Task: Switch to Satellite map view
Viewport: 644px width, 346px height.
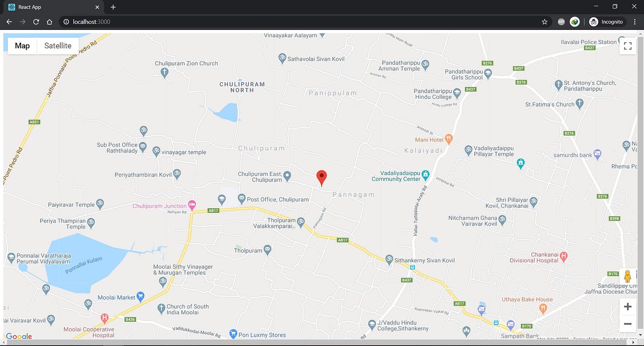Action: tap(58, 46)
